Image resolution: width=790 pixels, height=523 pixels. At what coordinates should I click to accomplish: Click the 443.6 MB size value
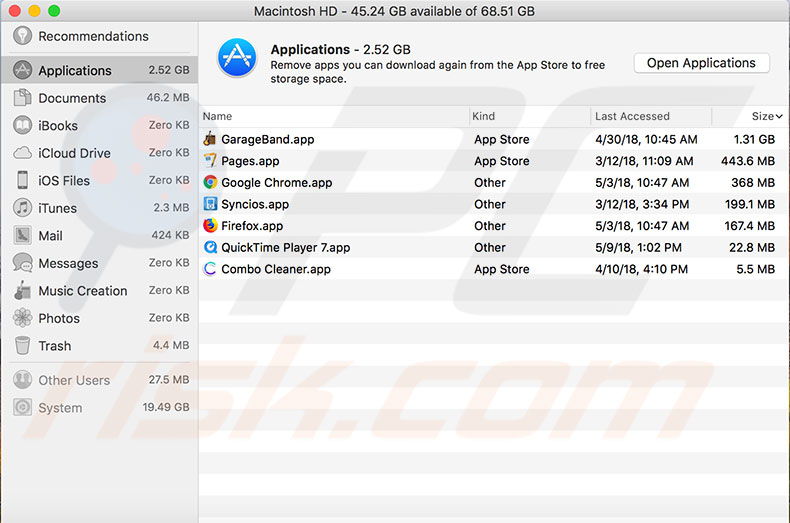(748, 161)
